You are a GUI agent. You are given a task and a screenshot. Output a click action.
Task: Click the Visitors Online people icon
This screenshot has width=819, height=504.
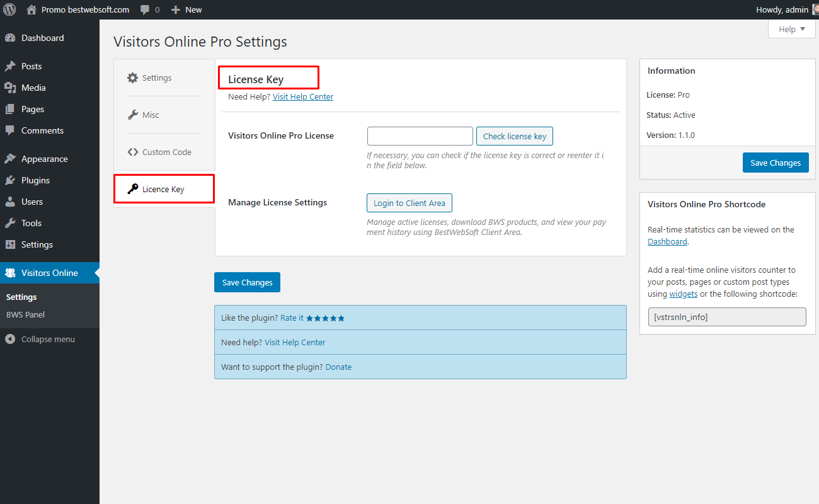(10, 273)
